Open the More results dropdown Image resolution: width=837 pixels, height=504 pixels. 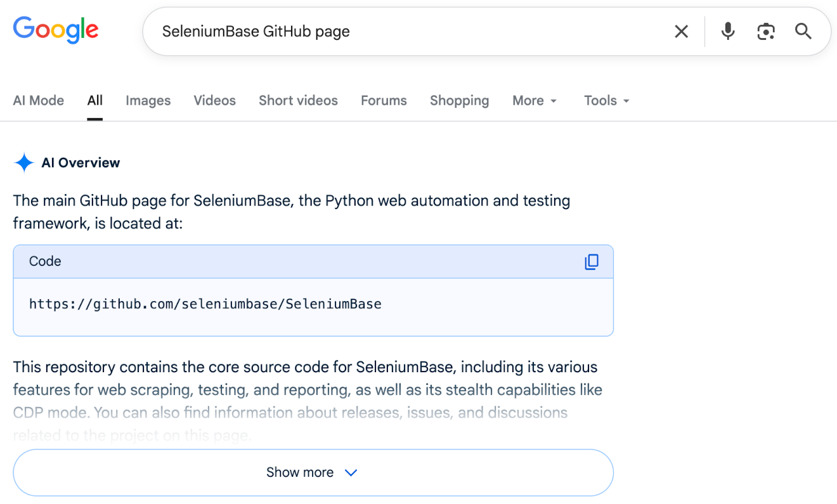(534, 100)
